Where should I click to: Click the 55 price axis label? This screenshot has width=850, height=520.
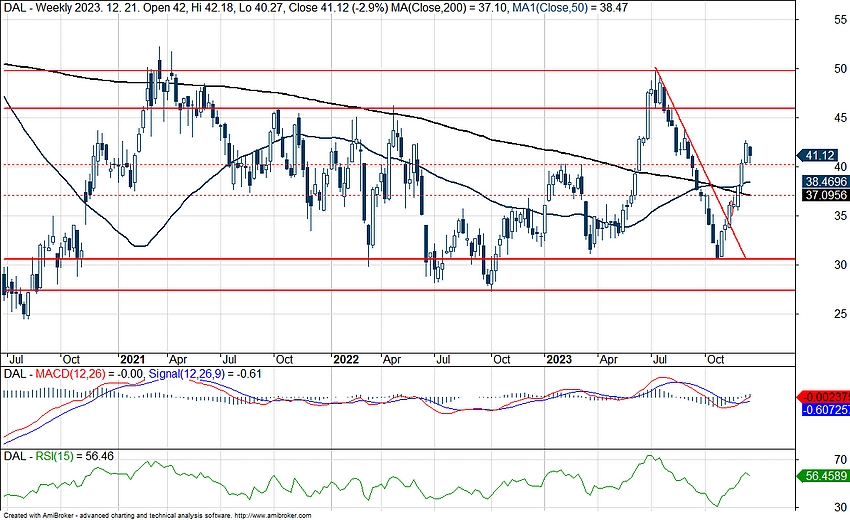tap(841, 20)
